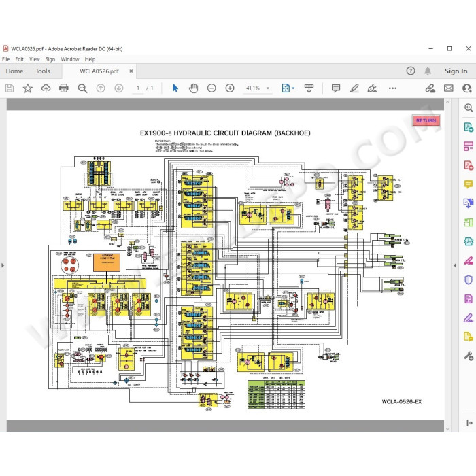
Task: Activate the hand pan tool
Action: click(x=193, y=88)
